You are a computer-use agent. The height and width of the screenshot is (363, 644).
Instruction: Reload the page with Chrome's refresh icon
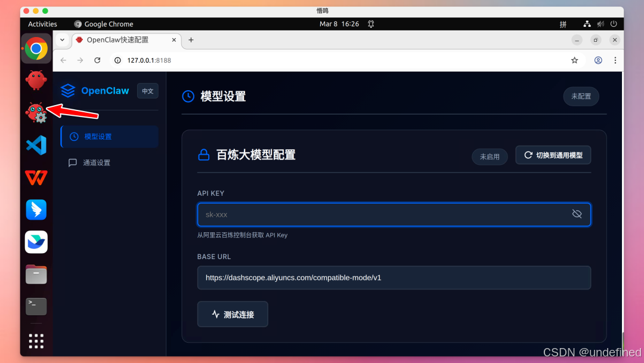coord(97,60)
